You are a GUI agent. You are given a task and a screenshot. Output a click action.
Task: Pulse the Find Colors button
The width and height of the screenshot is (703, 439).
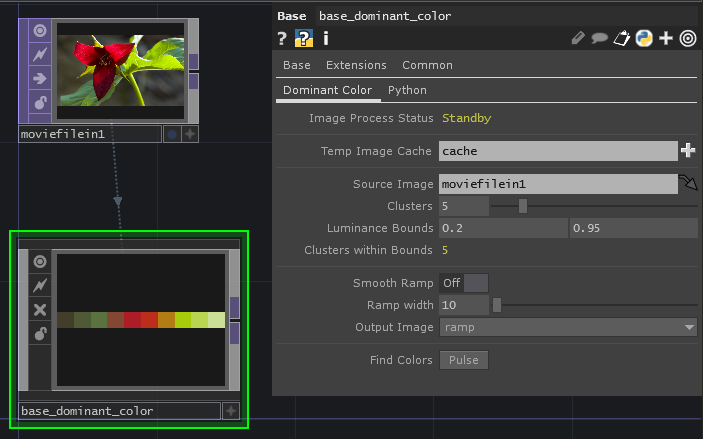click(x=464, y=360)
